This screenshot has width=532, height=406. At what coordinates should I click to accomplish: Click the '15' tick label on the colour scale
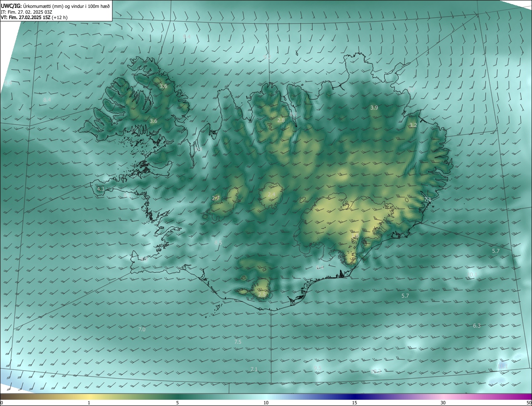355,403
